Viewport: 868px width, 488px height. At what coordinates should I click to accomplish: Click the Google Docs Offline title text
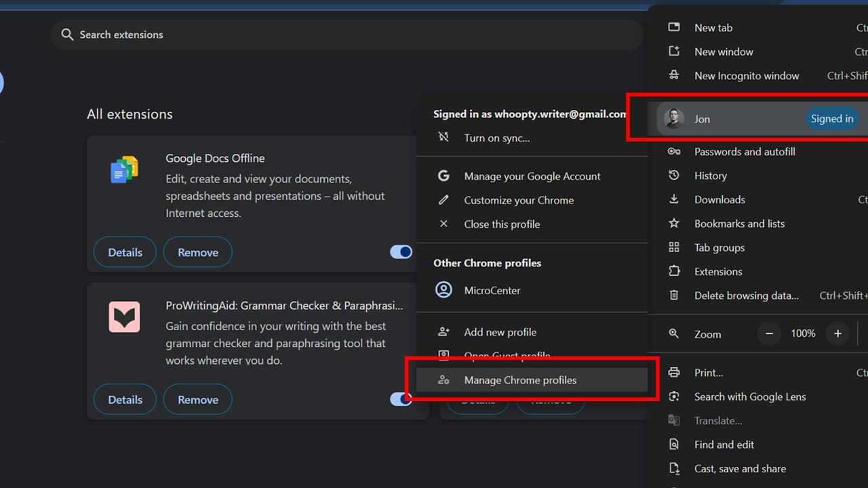[215, 158]
